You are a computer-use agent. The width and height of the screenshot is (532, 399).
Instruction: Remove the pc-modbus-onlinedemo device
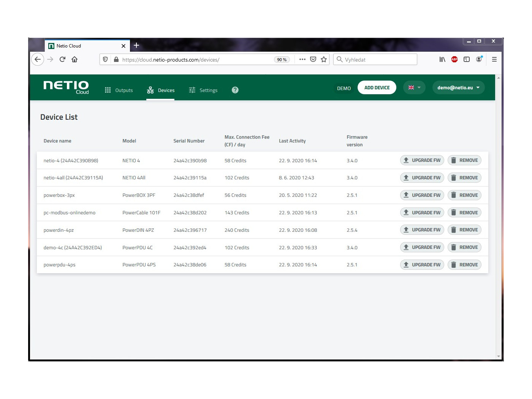[x=464, y=213]
